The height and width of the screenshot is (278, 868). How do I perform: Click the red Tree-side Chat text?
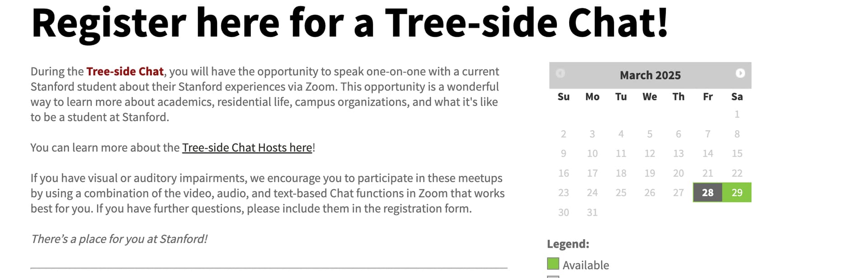pyautogui.click(x=125, y=71)
